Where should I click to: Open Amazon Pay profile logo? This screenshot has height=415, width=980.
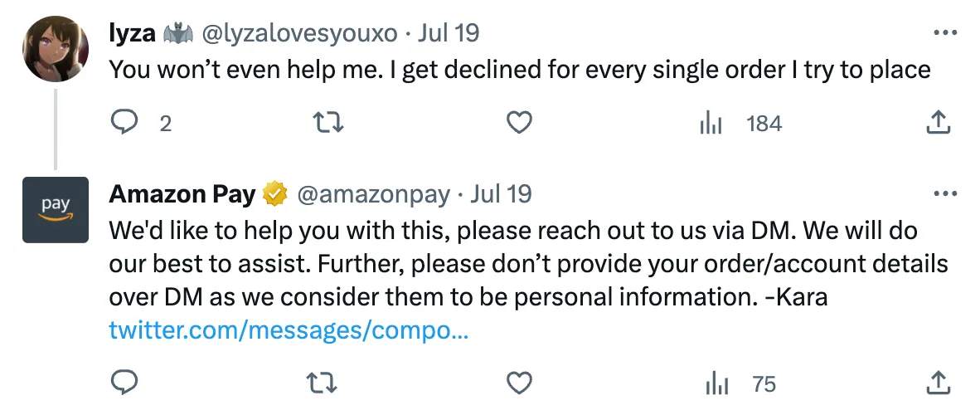pos(55,210)
